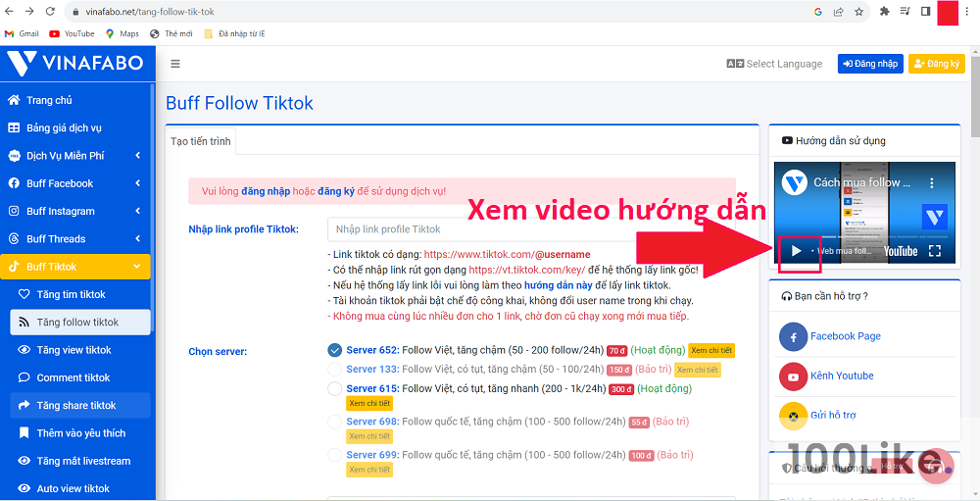Click the Đăng ký button
Screen dimensions: 980x501
[x=936, y=64]
